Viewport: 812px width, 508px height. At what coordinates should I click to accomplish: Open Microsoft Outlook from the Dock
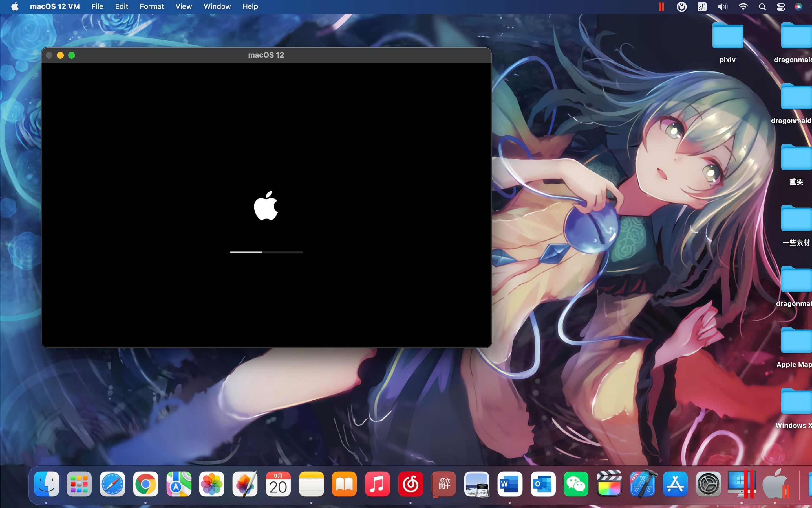(543, 484)
